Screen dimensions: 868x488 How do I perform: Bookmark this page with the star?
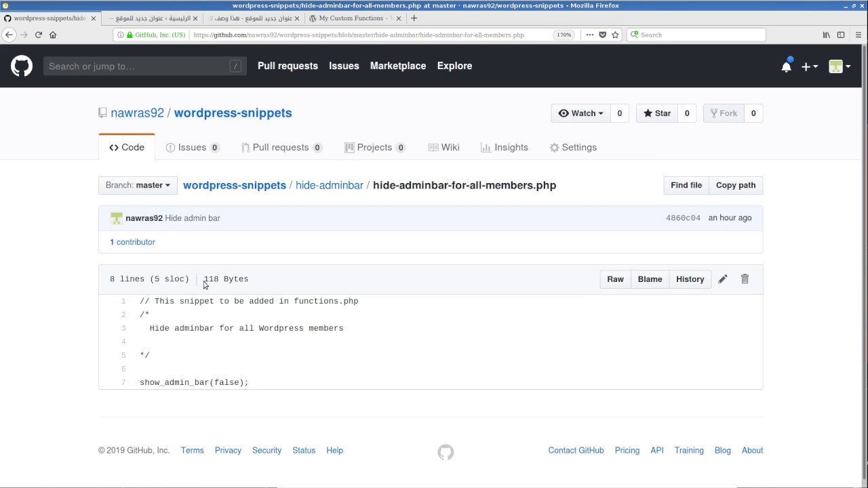point(616,35)
